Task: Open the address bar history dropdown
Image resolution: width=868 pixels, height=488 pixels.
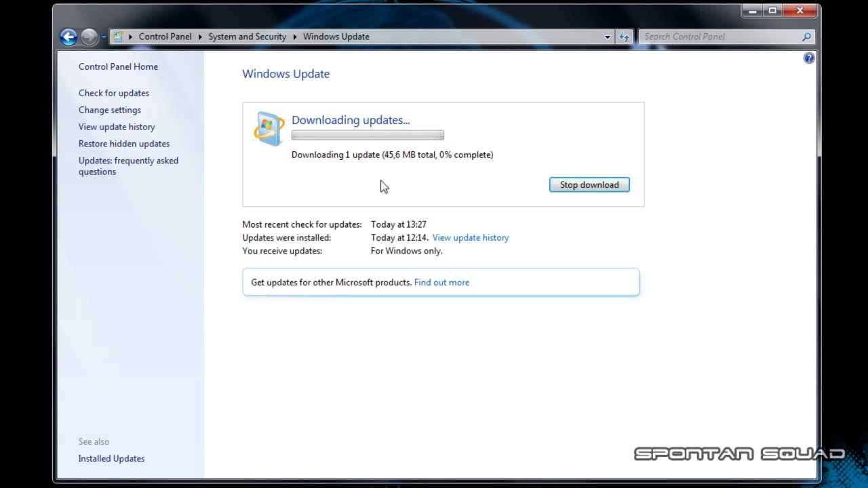Action: [608, 37]
